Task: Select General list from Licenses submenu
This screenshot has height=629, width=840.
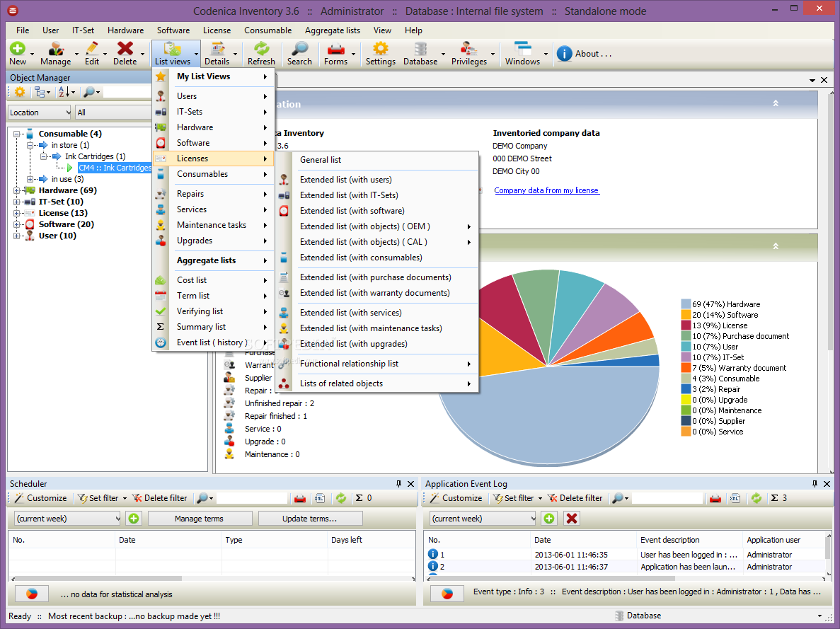Action: pos(377,160)
